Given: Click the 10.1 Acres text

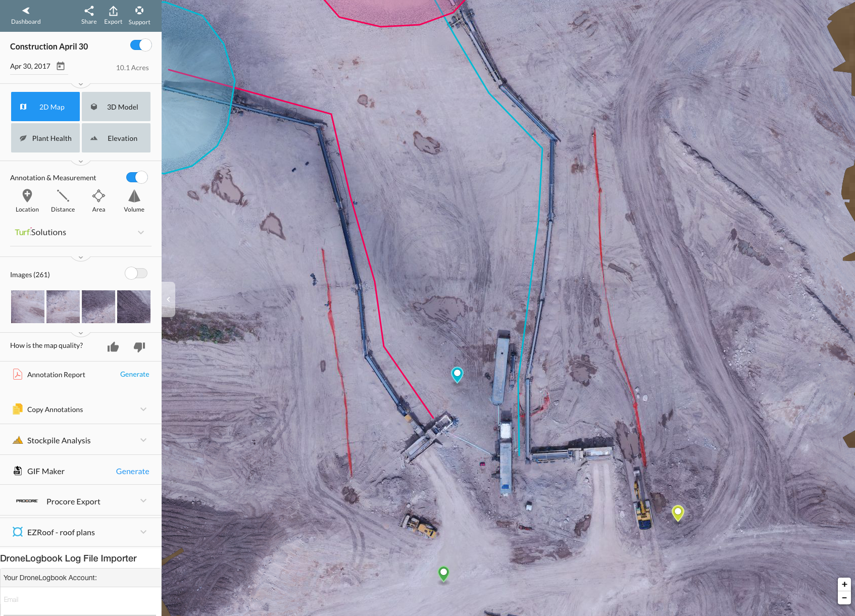Looking at the screenshot, I should 132,68.
